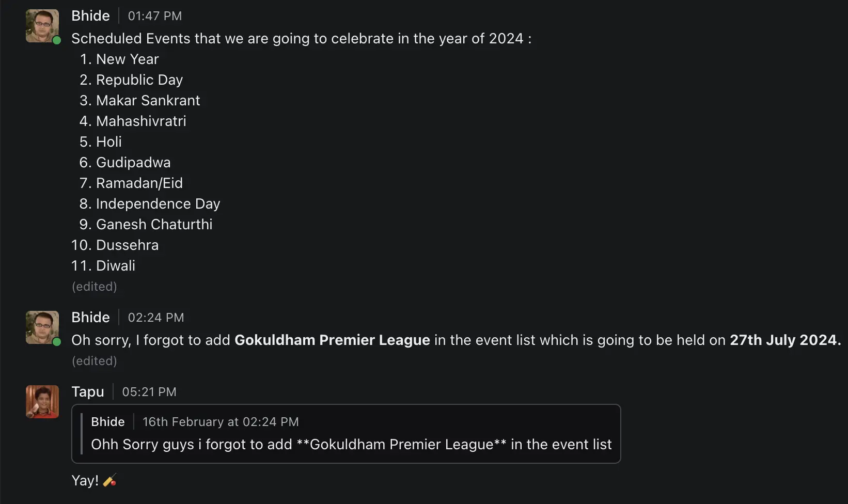Screen dimensions: 848x504
Task: Click the Bhide username above the events list
Action: tap(90, 16)
